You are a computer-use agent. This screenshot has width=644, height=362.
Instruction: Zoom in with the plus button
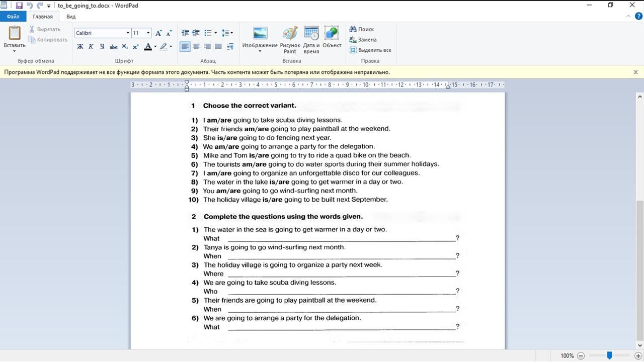coord(638,355)
